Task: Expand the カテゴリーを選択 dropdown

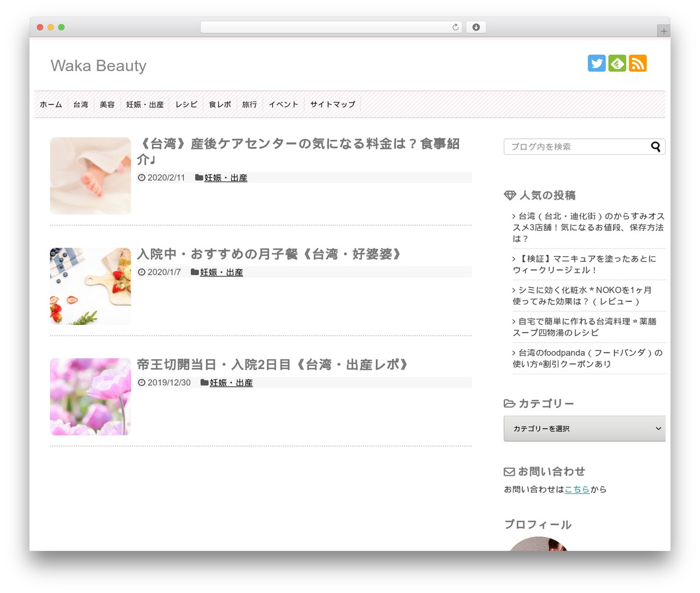Action: click(585, 428)
